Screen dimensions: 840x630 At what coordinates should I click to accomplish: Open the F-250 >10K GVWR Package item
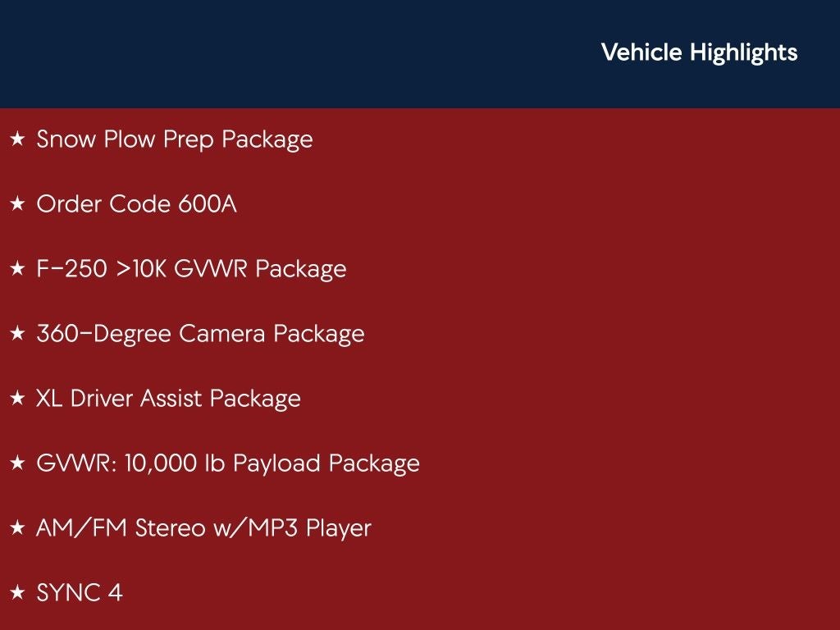pos(191,269)
